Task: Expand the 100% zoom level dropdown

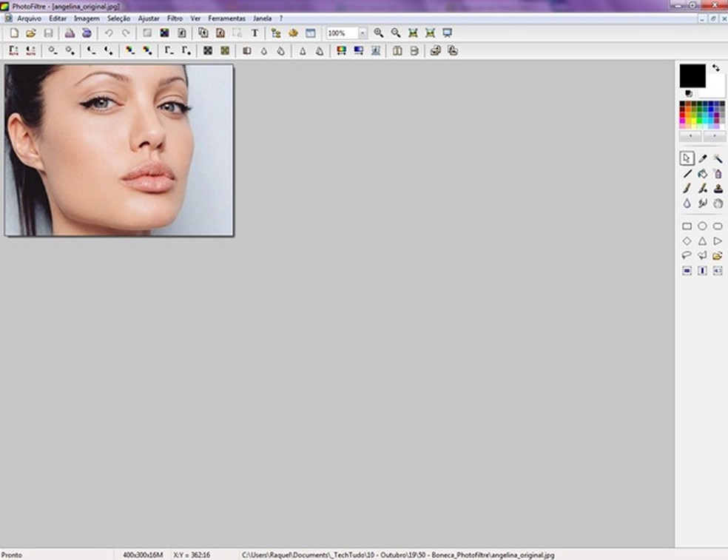Action: [363, 33]
